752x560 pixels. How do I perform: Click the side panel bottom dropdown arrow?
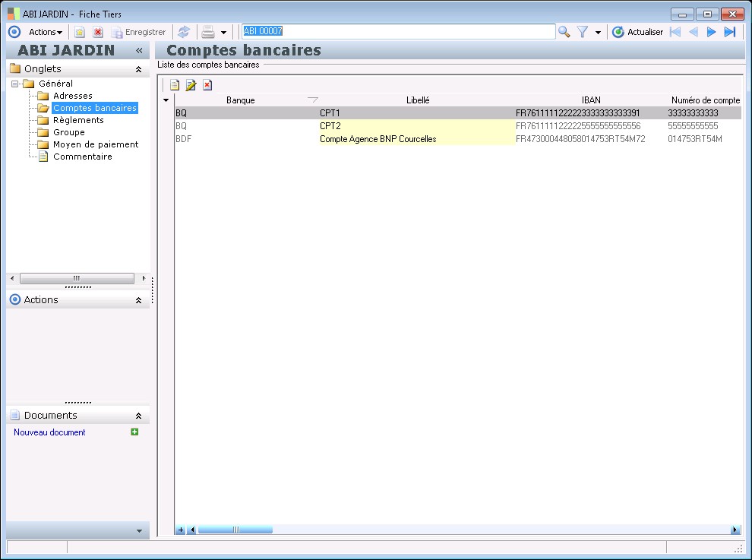139,530
